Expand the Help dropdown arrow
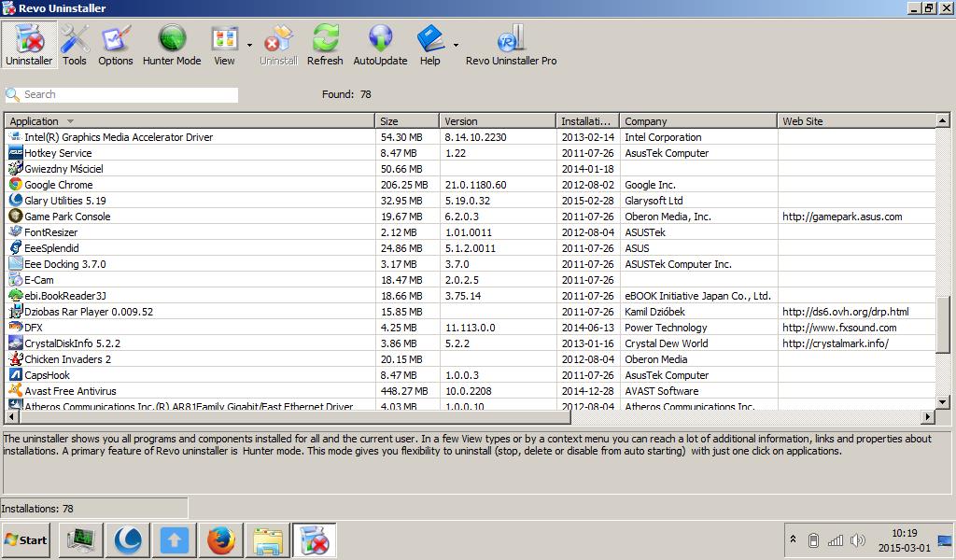This screenshot has height=560, width=956. click(456, 45)
